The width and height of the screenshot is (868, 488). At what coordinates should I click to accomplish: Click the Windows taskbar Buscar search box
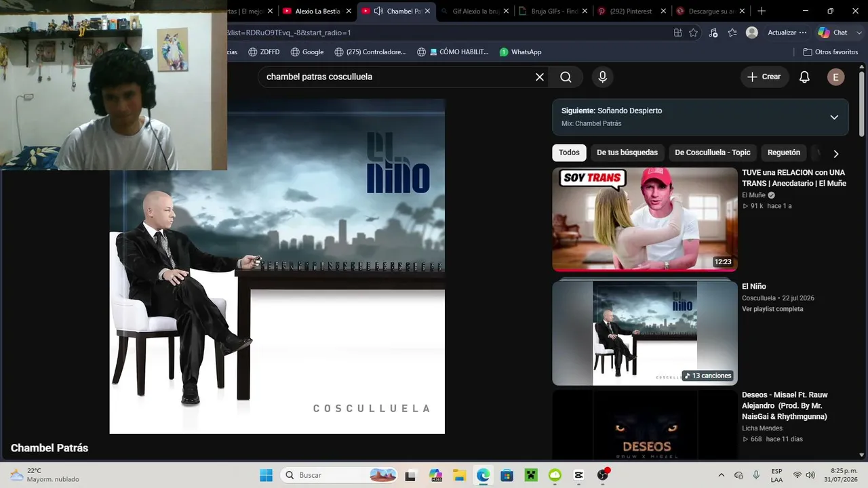340,475
